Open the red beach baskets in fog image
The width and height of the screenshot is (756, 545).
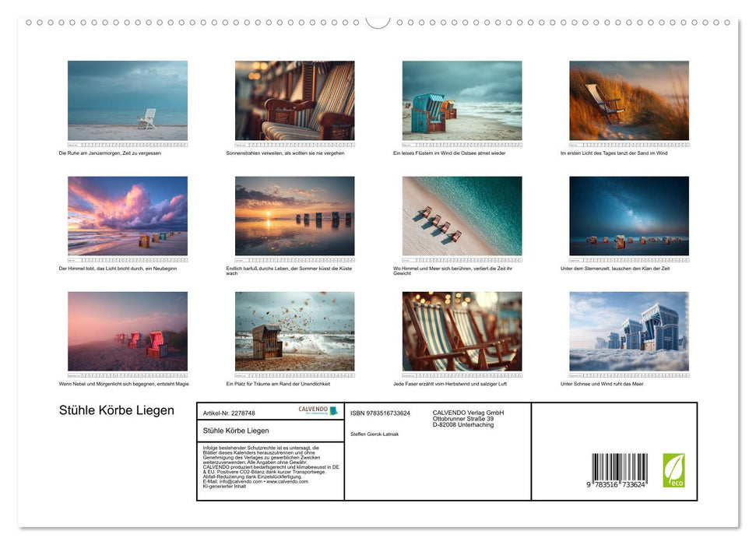128,331
